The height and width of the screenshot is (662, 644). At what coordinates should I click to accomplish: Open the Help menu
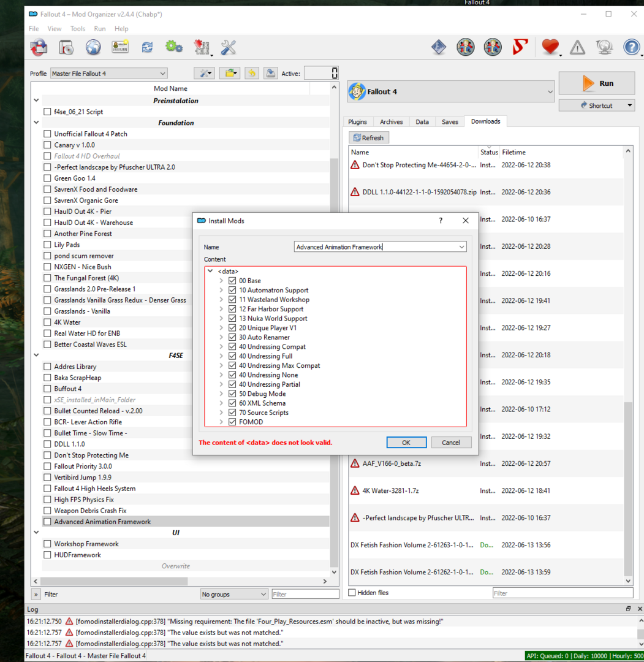coord(121,29)
